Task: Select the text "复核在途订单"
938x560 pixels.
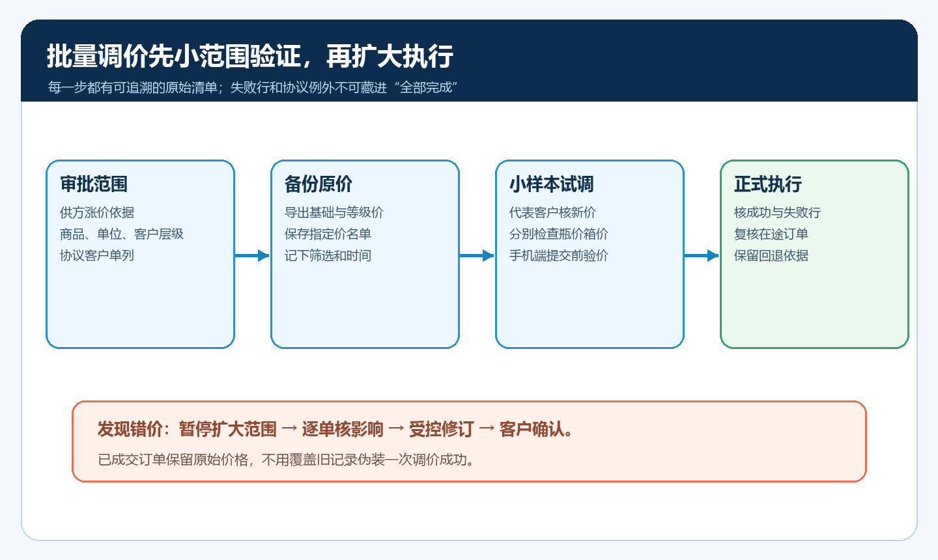Action: (x=771, y=234)
